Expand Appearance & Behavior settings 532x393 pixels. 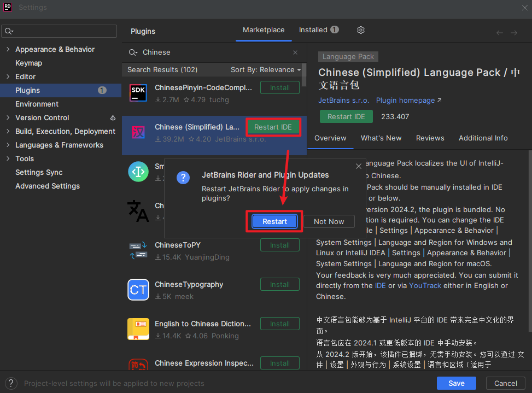pos(8,49)
